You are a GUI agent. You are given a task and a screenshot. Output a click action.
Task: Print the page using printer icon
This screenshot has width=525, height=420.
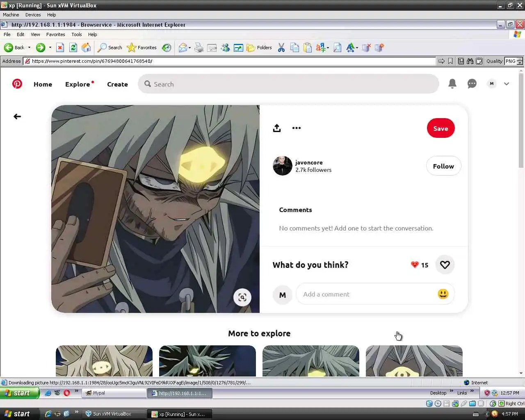[x=199, y=48]
